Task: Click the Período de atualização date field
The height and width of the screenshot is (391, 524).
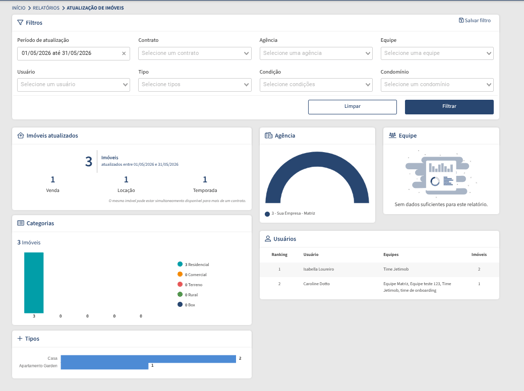Action: coord(74,53)
